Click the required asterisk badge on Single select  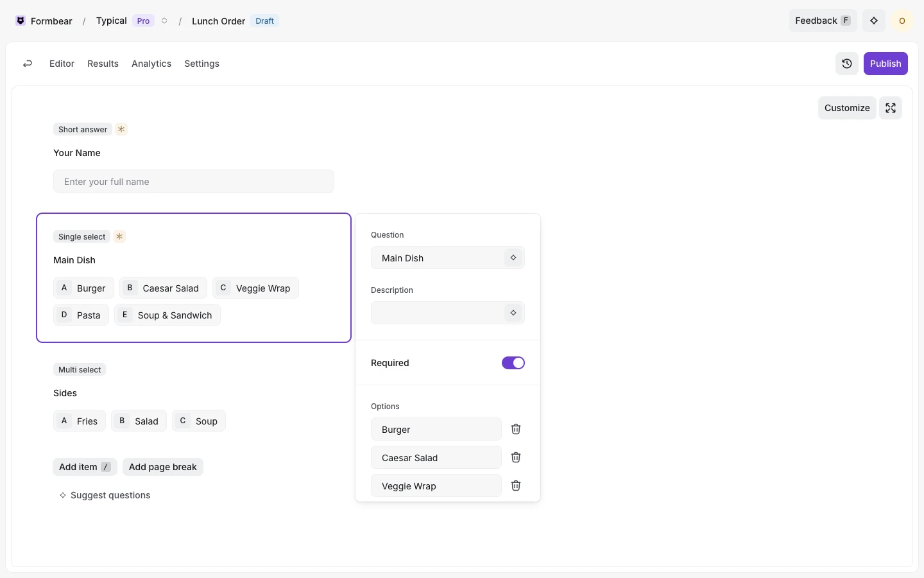pyautogui.click(x=119, y=236)
